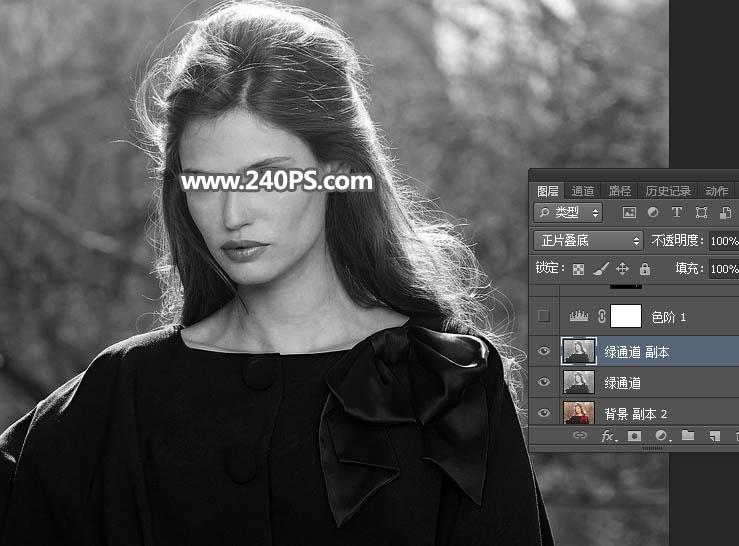Lock layer position with move icon
This screenshot has width=739, height=546.
[622, 269]
